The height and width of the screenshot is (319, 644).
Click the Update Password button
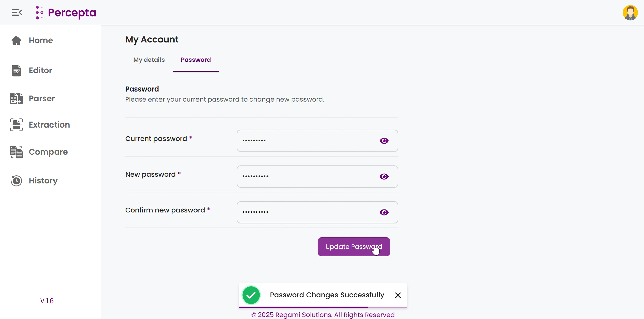[354, 247]
